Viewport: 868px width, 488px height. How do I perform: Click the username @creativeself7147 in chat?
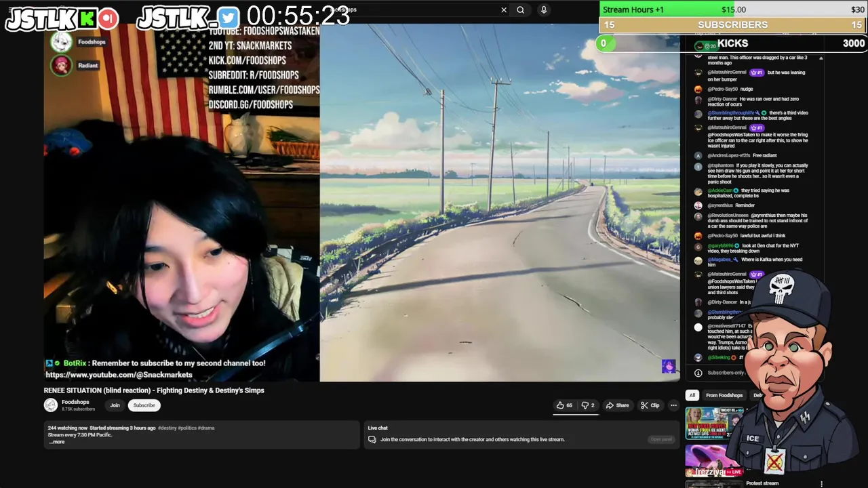(x=727, y=326)
